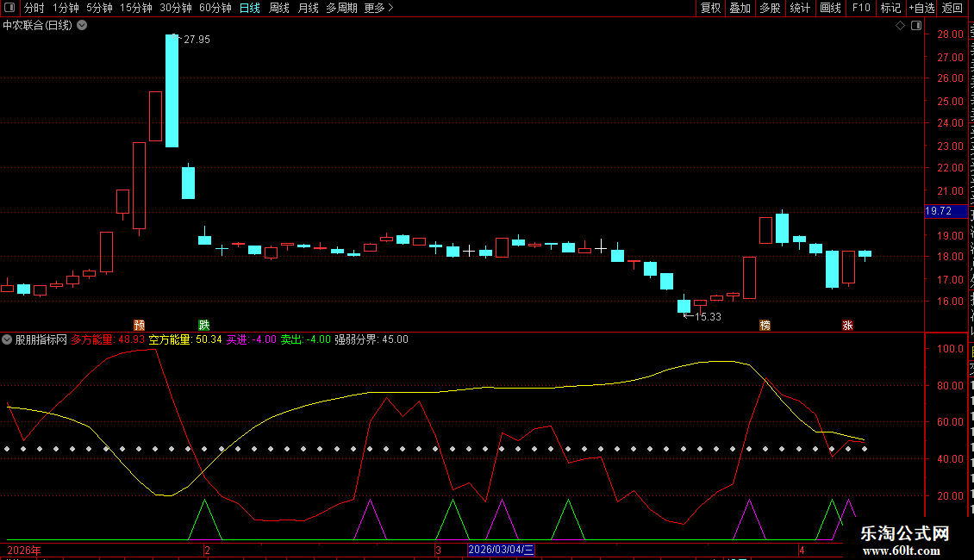Screen dimensions: 974x560
Task: Switch to 分时 intraday view
Action: pyautogui.click(x=34, y=8)
